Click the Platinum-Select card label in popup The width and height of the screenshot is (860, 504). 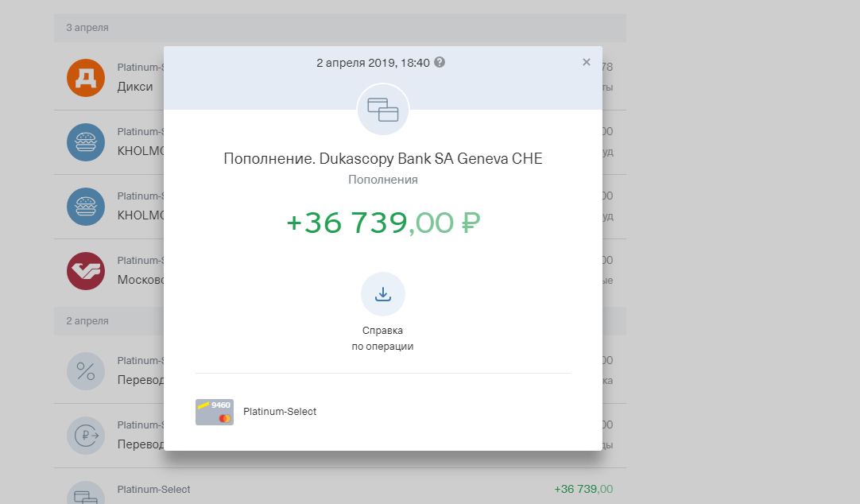point(280,411)
